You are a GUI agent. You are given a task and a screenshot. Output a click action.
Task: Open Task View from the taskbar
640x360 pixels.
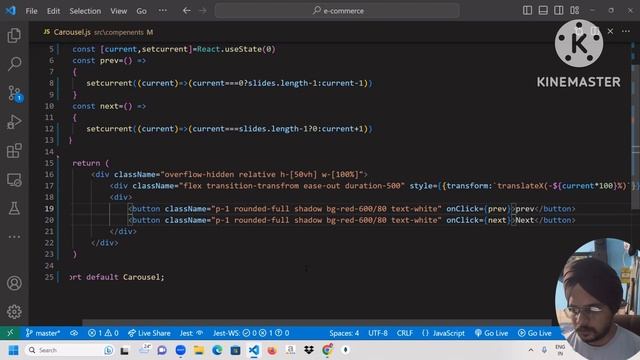pyautogui.click(x=124, y=350)
